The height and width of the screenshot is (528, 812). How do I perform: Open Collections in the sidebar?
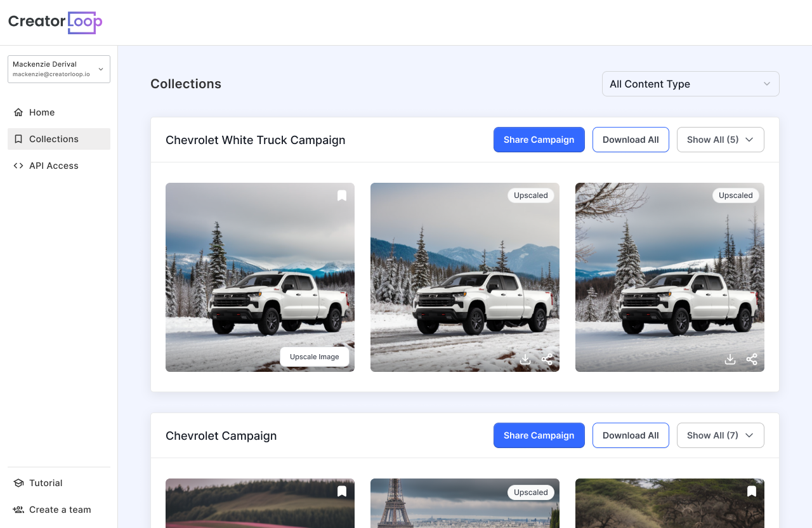click(59, 139)
